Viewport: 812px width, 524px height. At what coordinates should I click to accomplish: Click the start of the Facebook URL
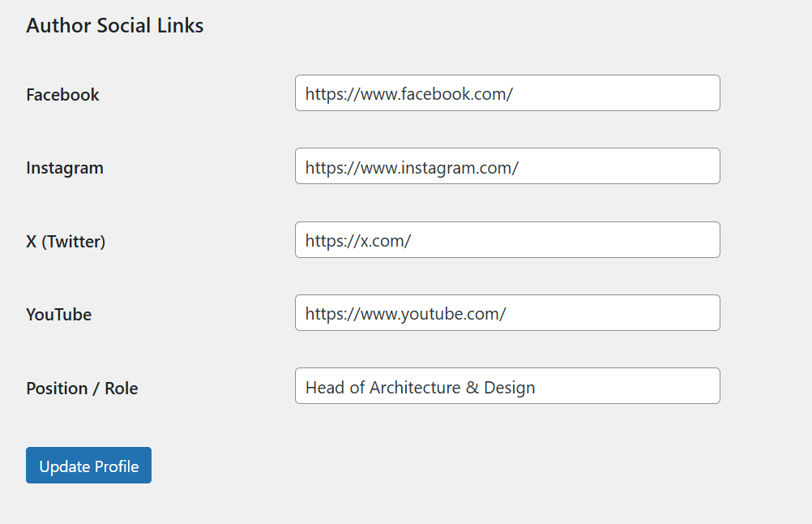[x=308, y=94]
